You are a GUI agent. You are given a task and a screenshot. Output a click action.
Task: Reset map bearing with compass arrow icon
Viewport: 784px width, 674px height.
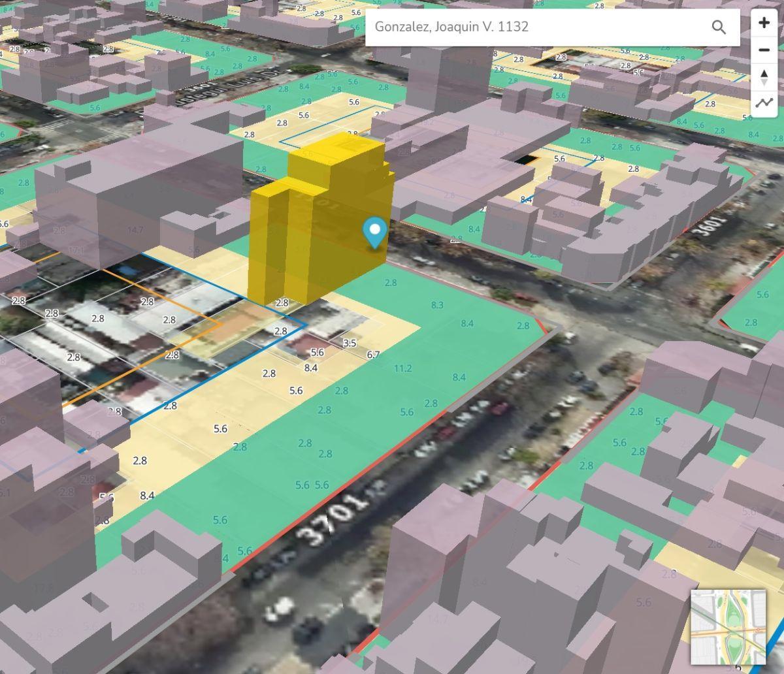764,77
